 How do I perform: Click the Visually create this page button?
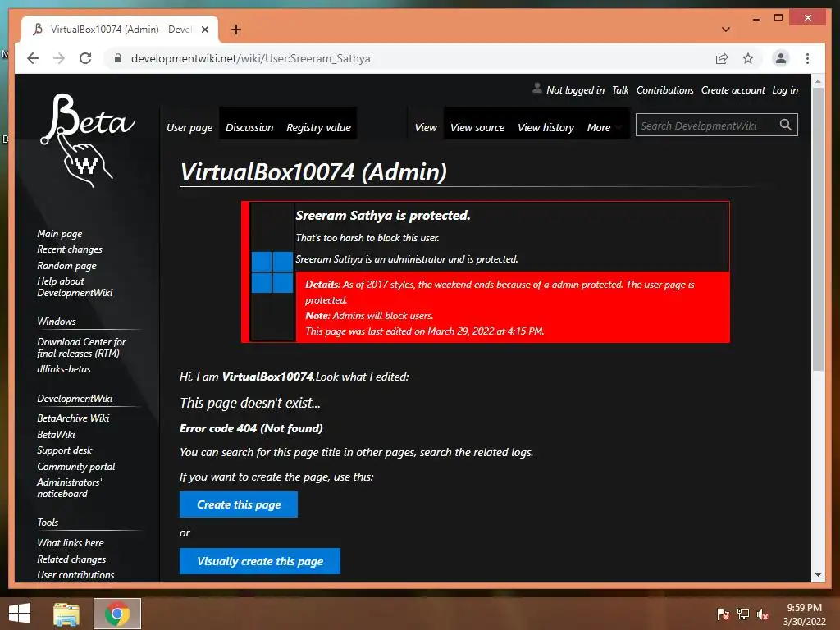(x=260, y=561)
